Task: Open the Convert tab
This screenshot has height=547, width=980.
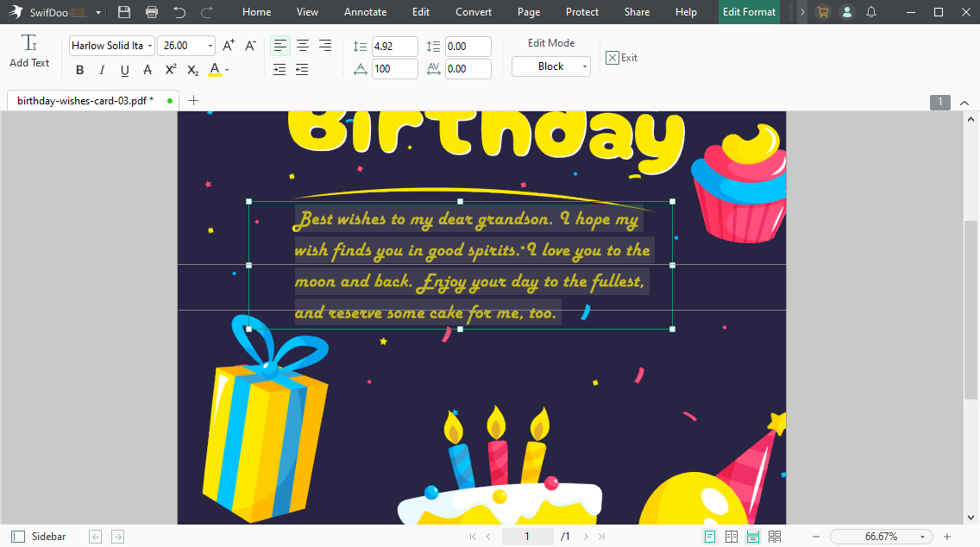Action: 474,12
